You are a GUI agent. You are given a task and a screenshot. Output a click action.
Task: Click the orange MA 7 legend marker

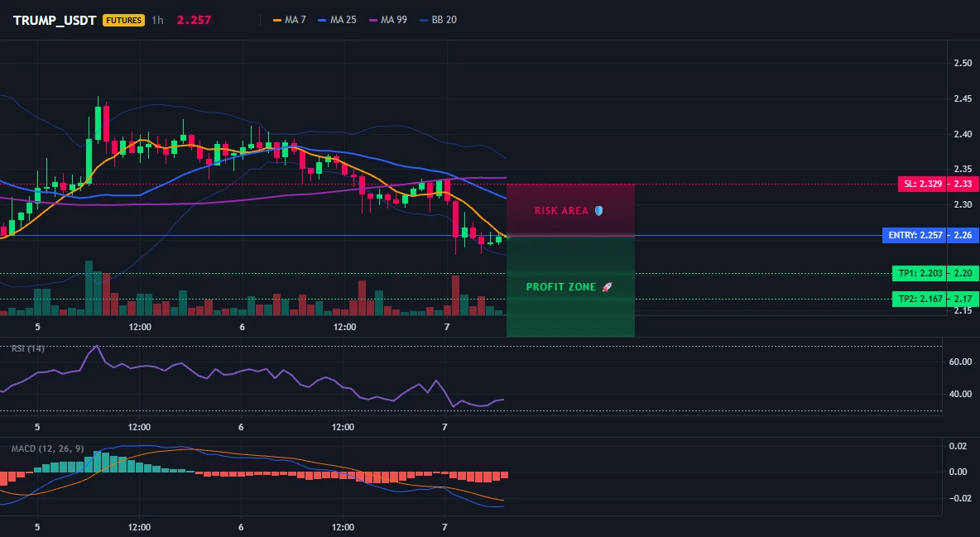pos(277,20)
